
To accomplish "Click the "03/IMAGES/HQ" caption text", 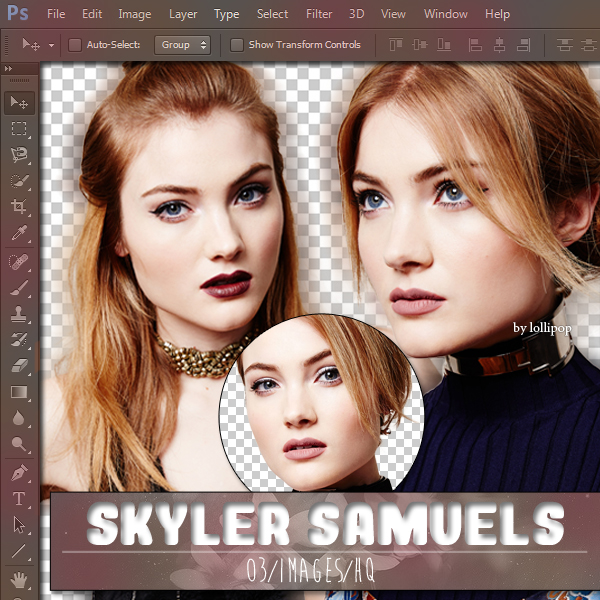I will click(310, 570).
